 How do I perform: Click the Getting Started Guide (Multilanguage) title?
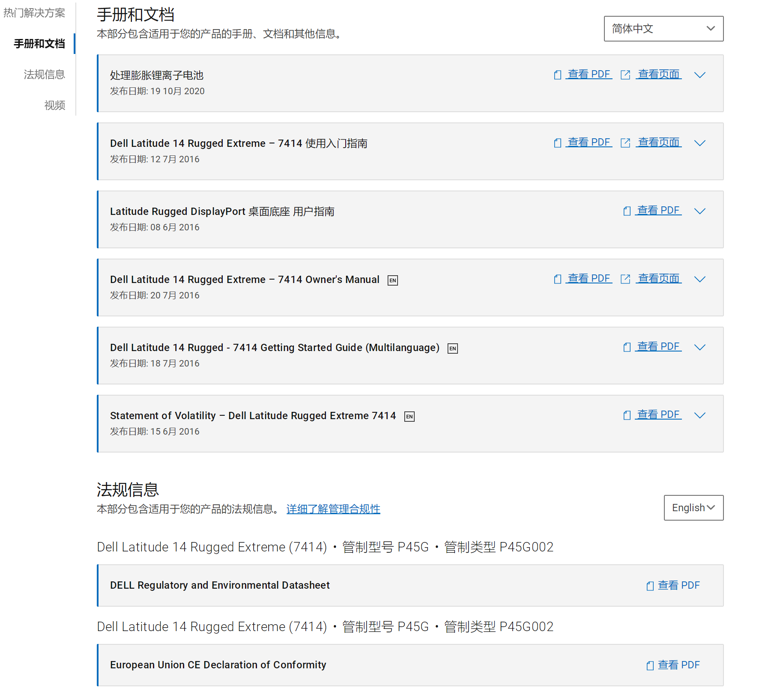click(x=275, y=348)
